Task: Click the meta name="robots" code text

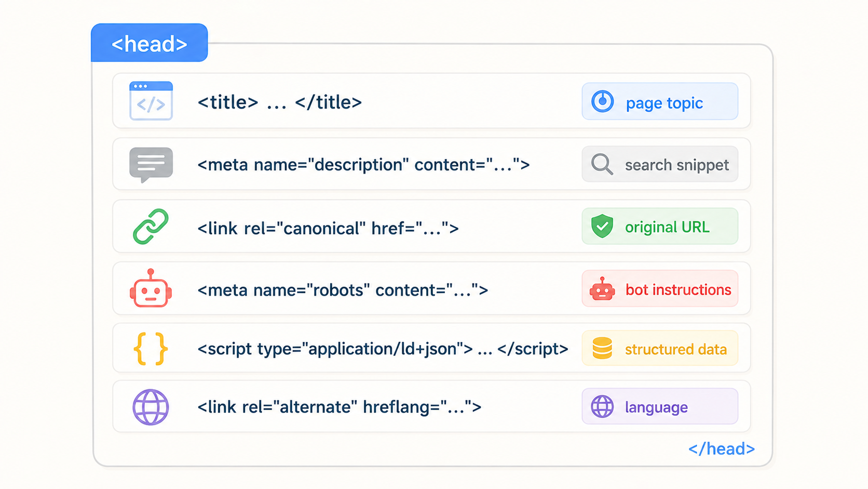Action: [x=343, y=290]
